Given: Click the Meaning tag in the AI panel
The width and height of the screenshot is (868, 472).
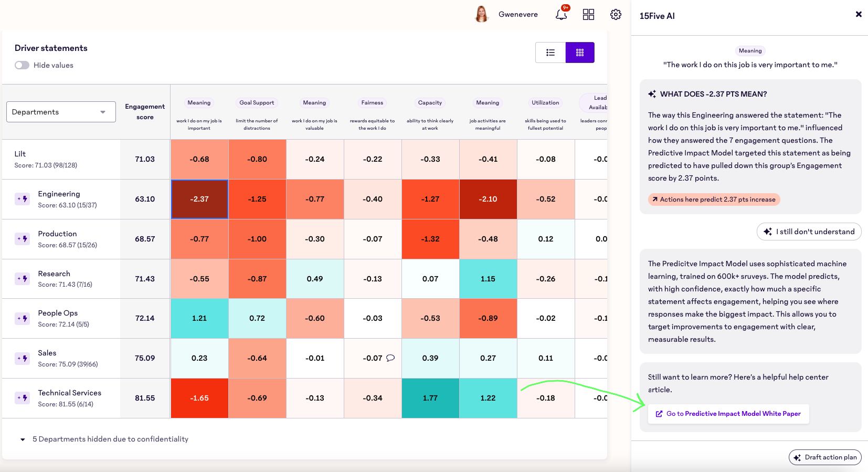Looking at the screenshot, I should point(750,51).
